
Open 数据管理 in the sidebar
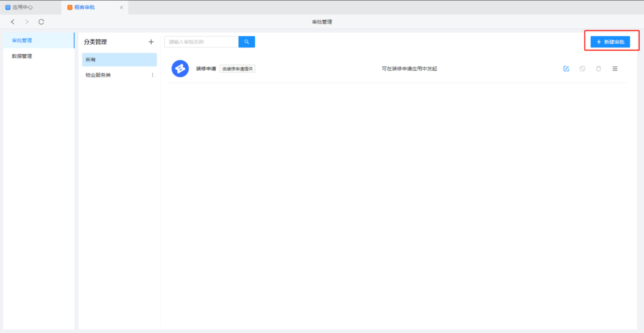(x=22, y=56)
